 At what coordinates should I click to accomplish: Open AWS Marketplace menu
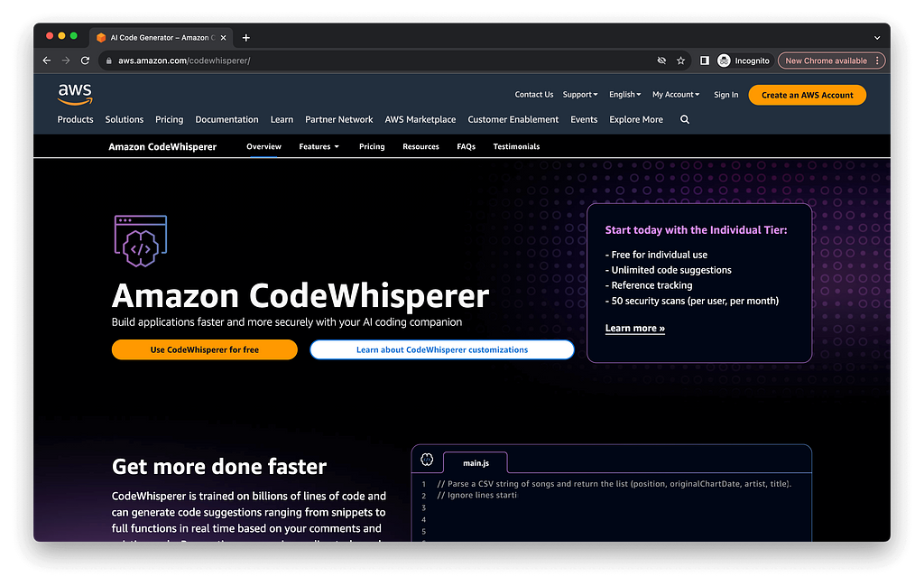(x=420, y=120)
